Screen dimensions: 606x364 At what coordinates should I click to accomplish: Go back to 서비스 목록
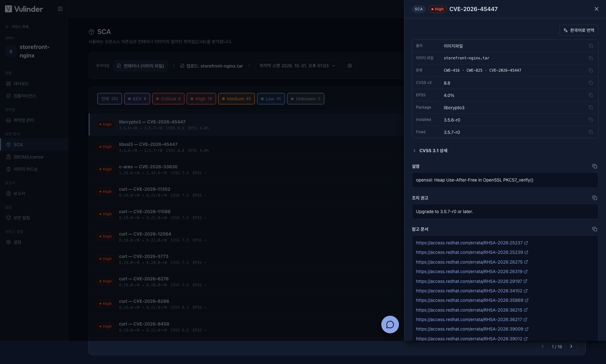(17, 27)
